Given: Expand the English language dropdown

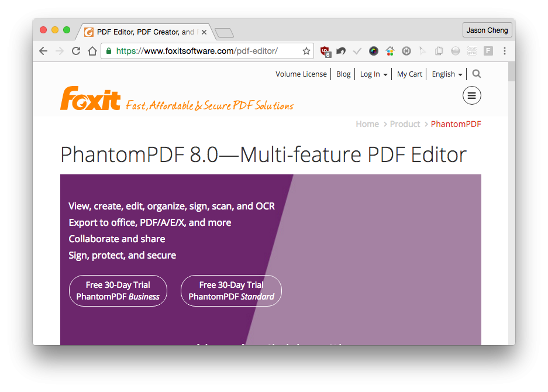Looking at the screenshot, I should pos(447,74).
